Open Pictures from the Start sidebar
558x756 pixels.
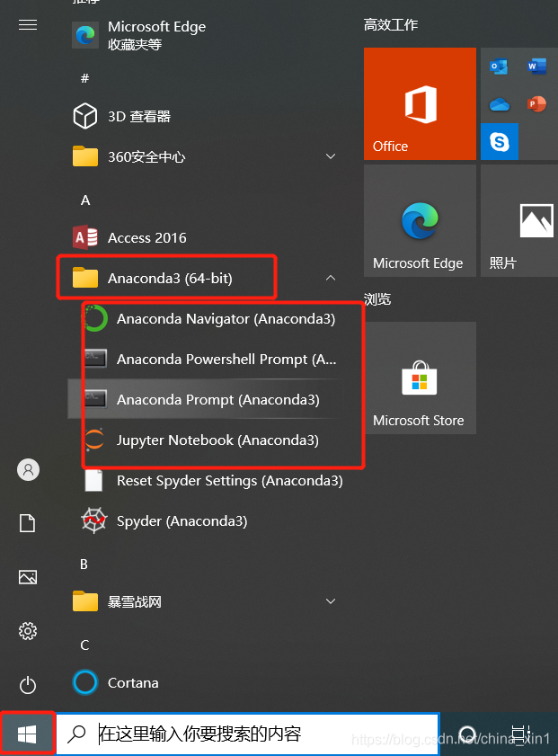pyautogui.click(x=28, y=577)
